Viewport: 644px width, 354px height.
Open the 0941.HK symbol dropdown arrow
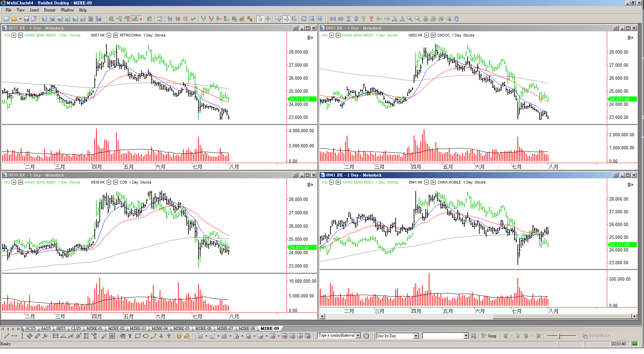[426, 182]
